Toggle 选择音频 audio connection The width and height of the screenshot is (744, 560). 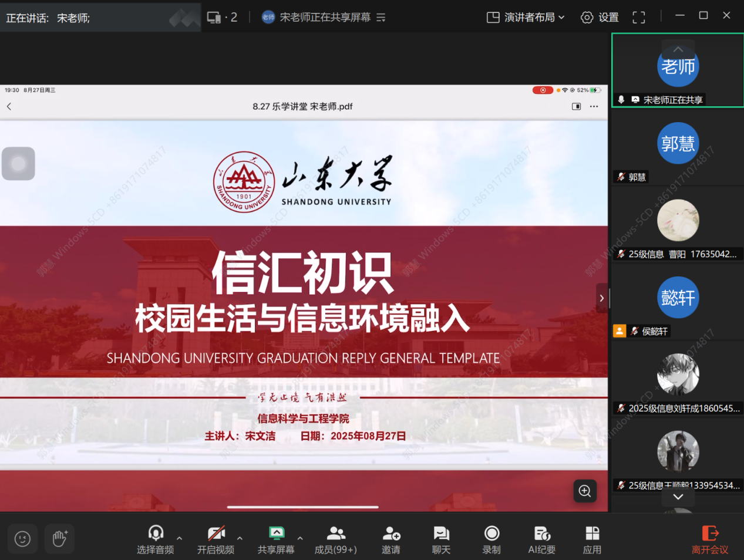(155, 539)
